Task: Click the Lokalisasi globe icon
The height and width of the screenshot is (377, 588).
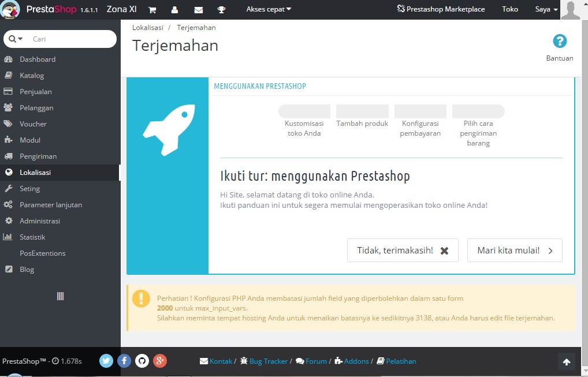Action: 8,173
